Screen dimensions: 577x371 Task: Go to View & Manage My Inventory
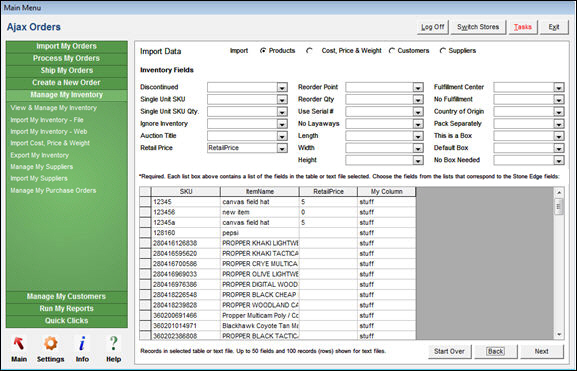click(53, 108)
